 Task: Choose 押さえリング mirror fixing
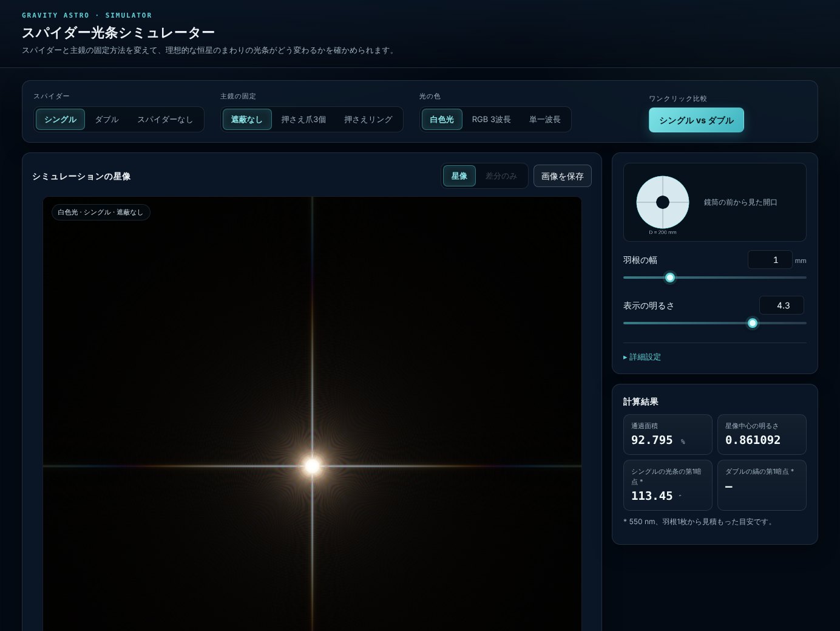coord(368,120)
